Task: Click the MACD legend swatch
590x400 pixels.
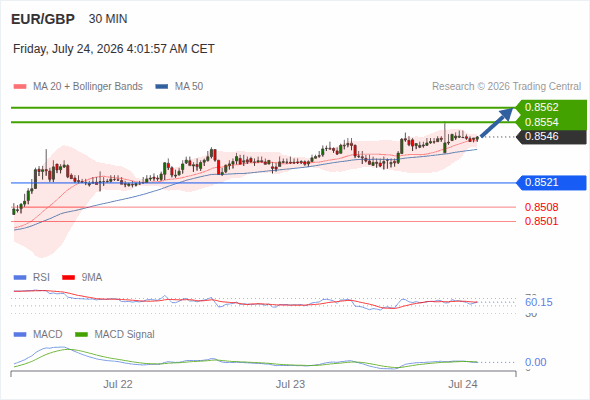Action: click(20, 335)
